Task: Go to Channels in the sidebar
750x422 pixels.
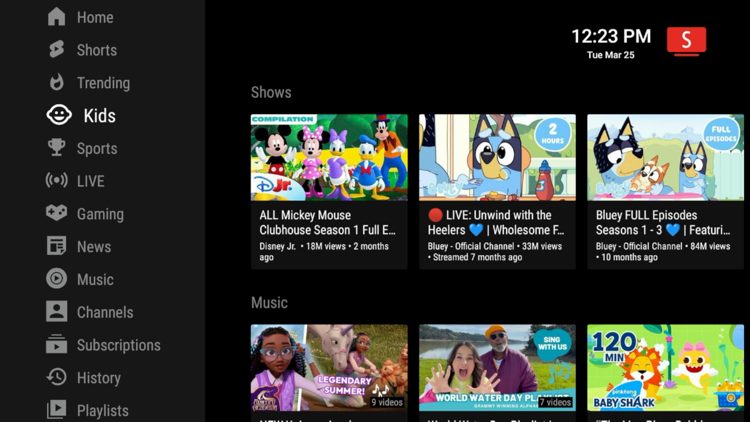Action: click(x=105, y=312)
